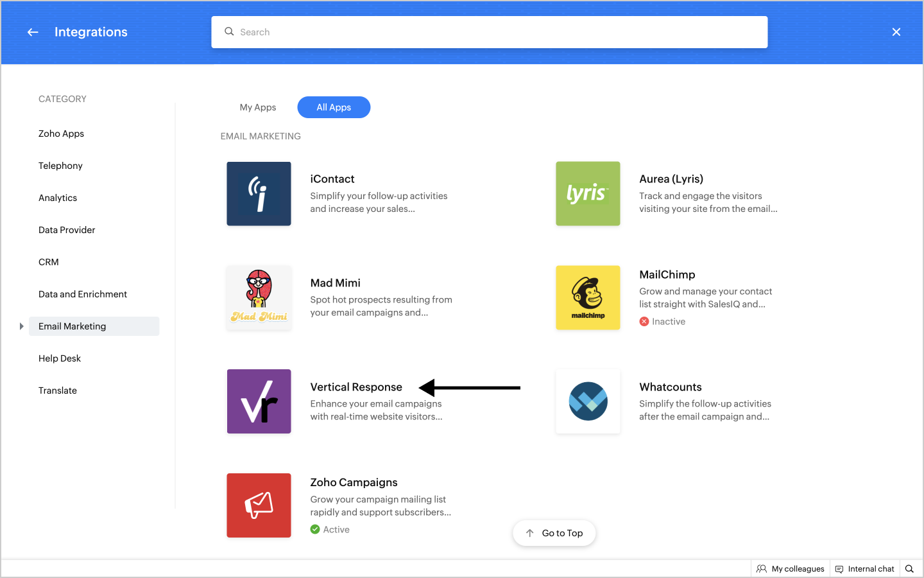Click the Go to Top button label
Viewport: 924px width, 578px height.
pos(562,533)
